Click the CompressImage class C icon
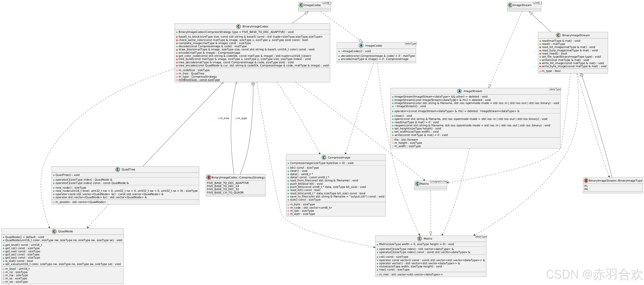 324,157
